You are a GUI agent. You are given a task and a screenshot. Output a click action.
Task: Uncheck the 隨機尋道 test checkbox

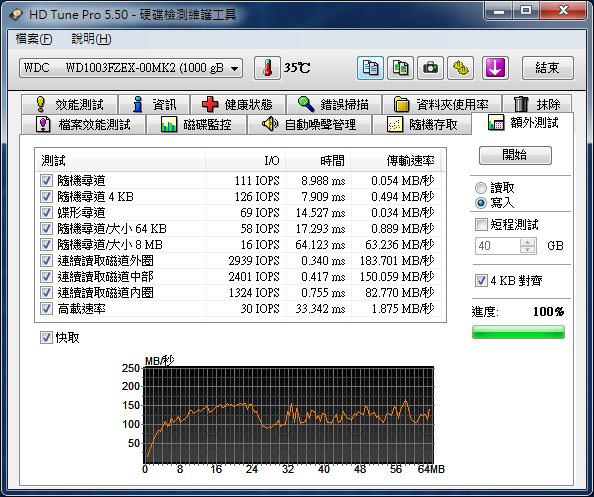click(46, 180)
